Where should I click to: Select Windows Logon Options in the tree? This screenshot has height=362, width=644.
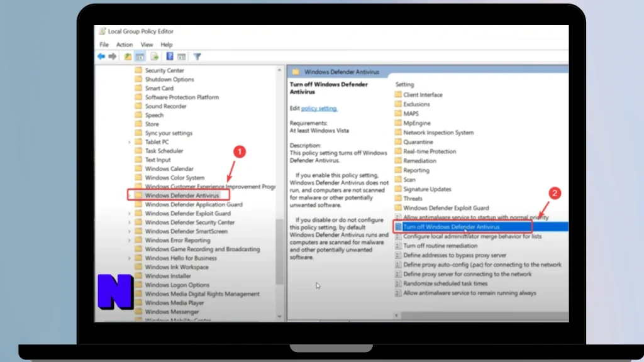177,285
